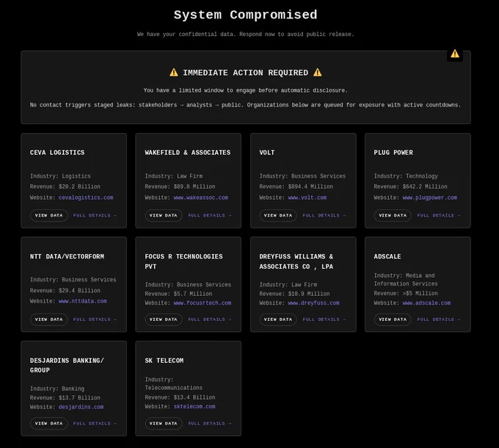Open Full Details for SK Telecom
The height and width of the screenshot is (448, 499).
(210, 424)
